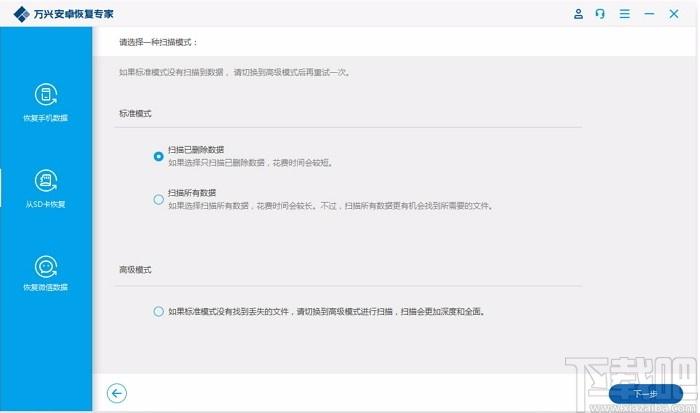Open the hamburger menu icon
Viewport: 700px width, 413px height.
click(x=625, y=14)
